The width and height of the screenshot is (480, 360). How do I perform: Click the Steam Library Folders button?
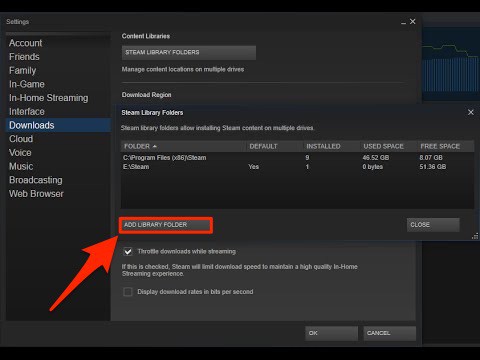(x=189, y=53)
